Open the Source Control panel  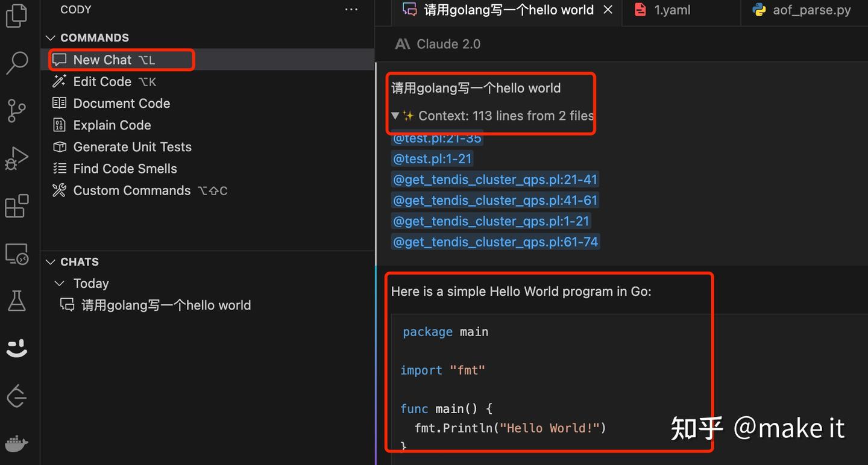pyautogui.click(x=16, y=111)
